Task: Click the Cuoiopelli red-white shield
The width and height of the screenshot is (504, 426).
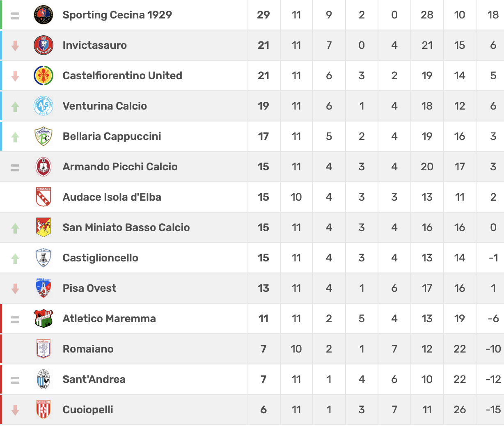Action: pos(44,410)
